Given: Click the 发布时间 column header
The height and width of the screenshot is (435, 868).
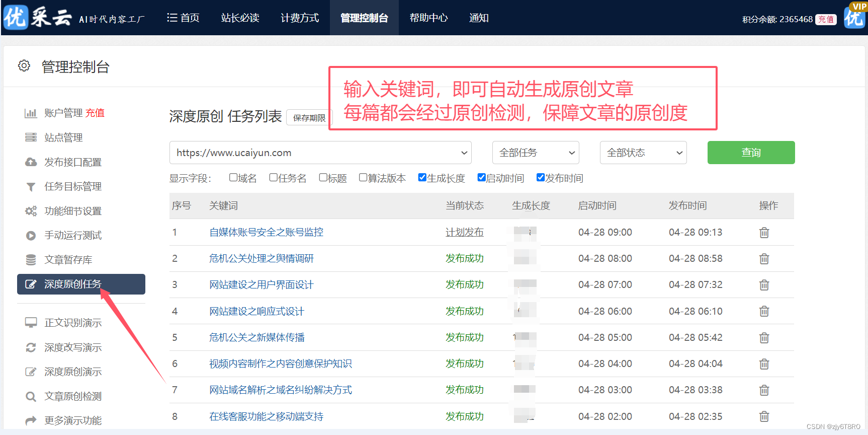Looking at the screenshot, I should click(x=687, y=205).
